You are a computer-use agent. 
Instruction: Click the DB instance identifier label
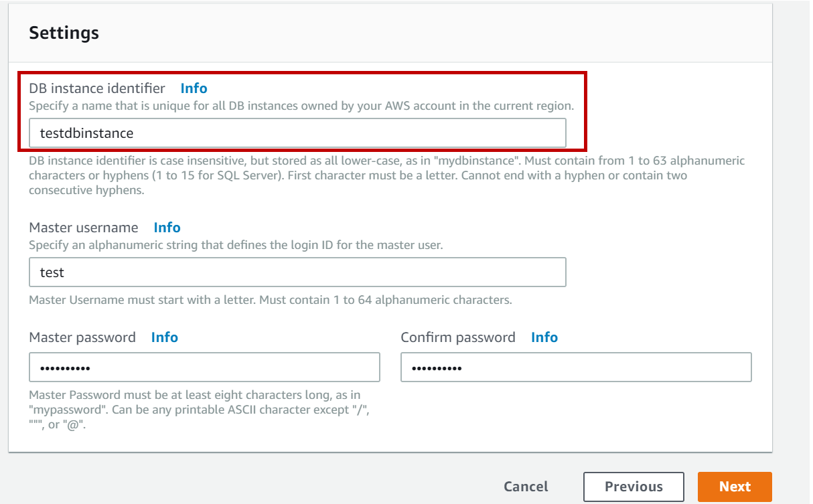[x=97, y=88]
